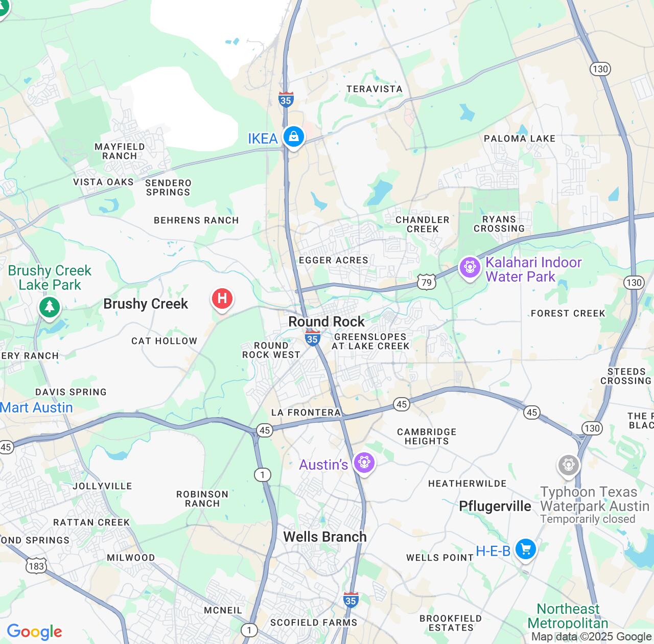Click the Wells Branch label
This screenshot has width=654, height=644.
325,537
